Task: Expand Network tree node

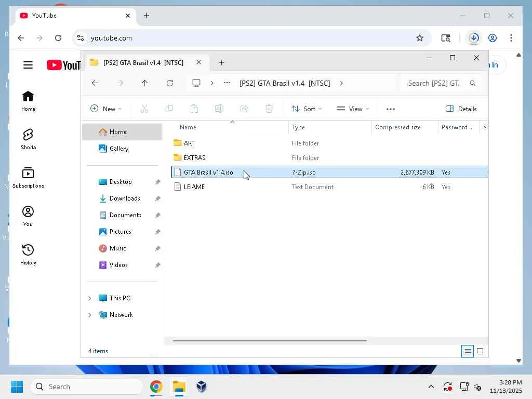Action: click(89, 315)
